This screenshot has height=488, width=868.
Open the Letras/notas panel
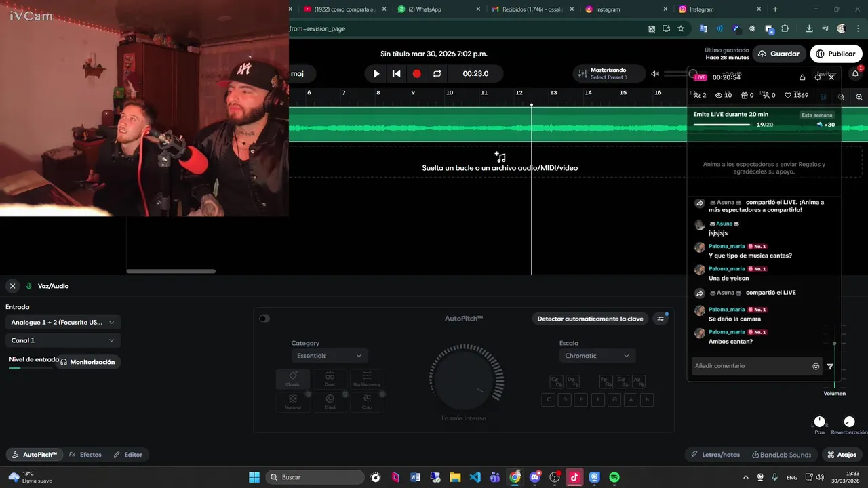pos(715,455)
